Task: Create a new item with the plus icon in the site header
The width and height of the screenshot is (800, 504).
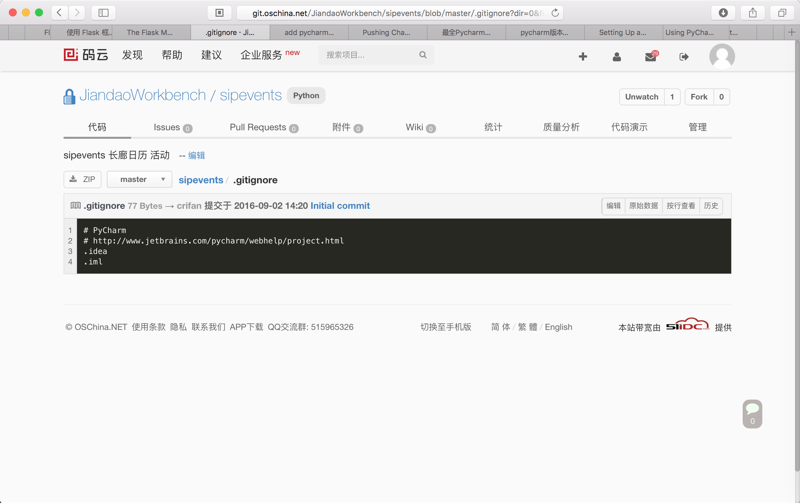Action: 583,57
